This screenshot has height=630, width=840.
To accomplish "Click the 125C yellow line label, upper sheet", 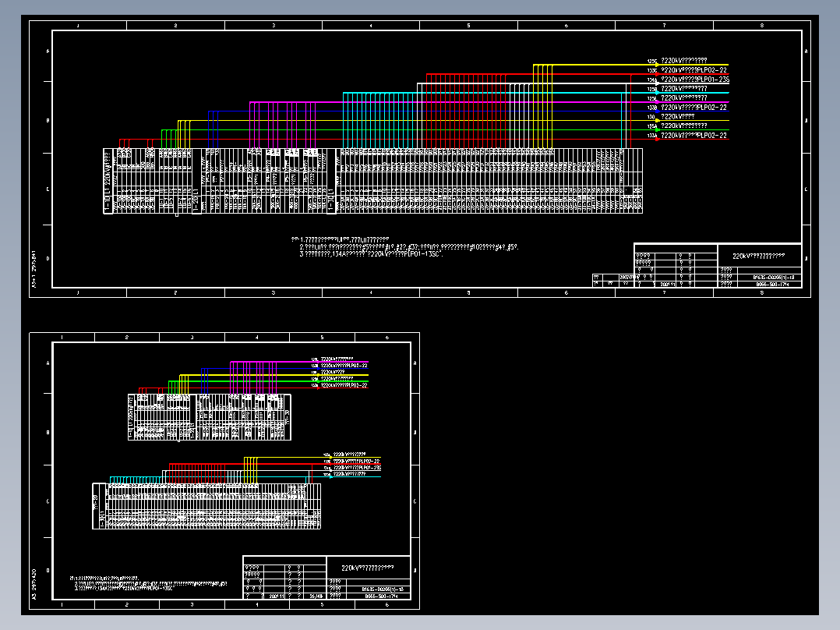I will (683, 61).
